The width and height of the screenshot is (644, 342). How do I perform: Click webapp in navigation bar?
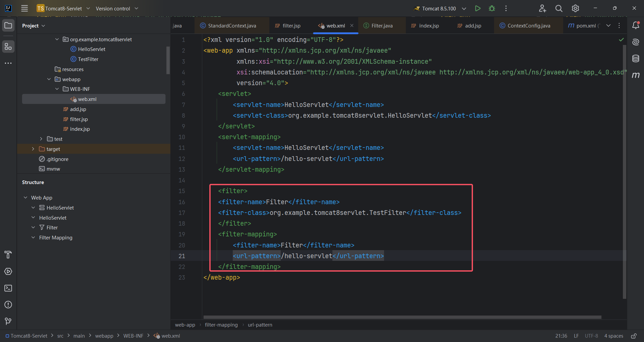click(104, 336)
